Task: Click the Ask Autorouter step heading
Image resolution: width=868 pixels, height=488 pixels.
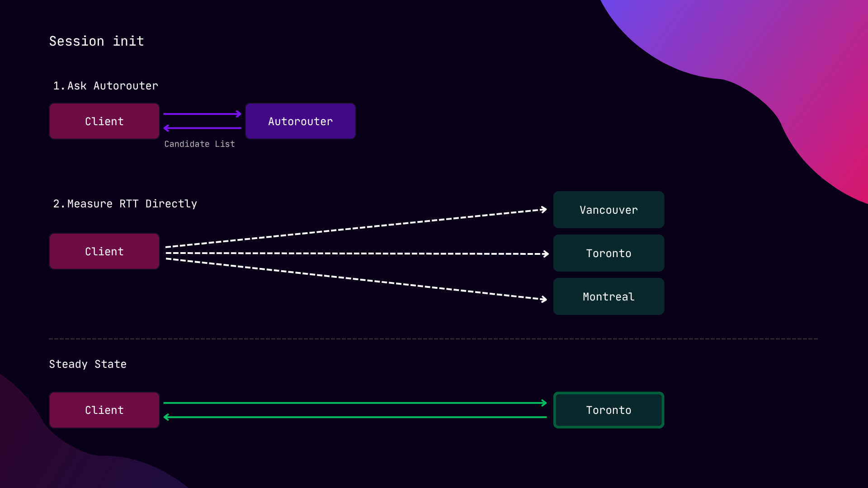Action: coord(106,86)
